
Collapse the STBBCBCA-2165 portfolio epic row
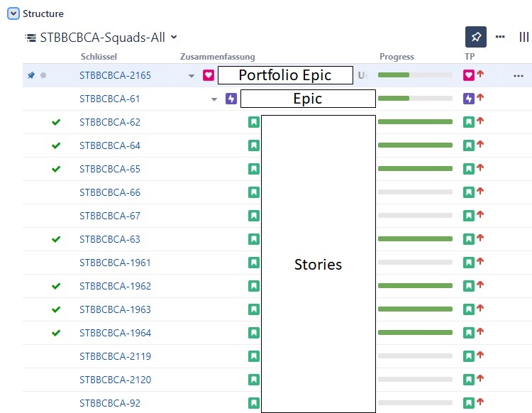pos(192,76)
